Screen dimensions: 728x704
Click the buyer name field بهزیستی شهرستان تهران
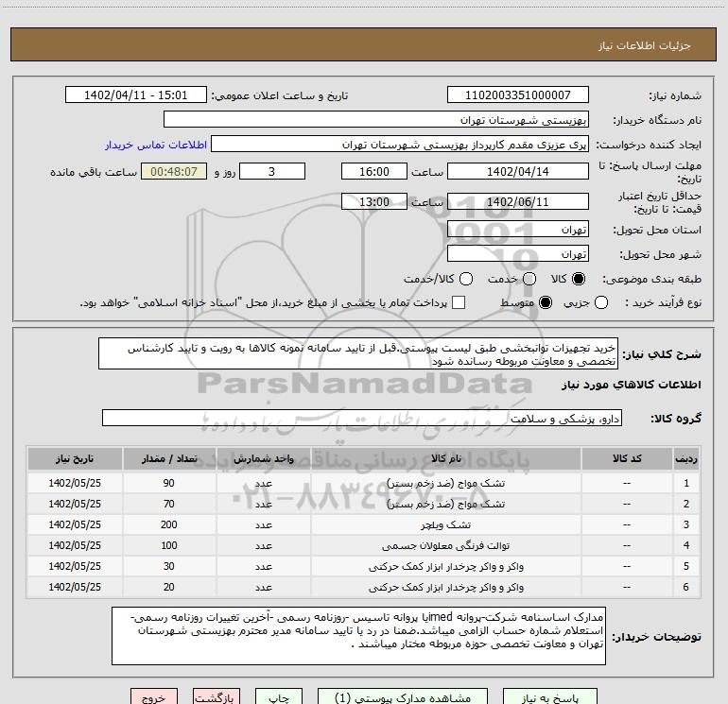pyautogui.click(x=376, y=120)
